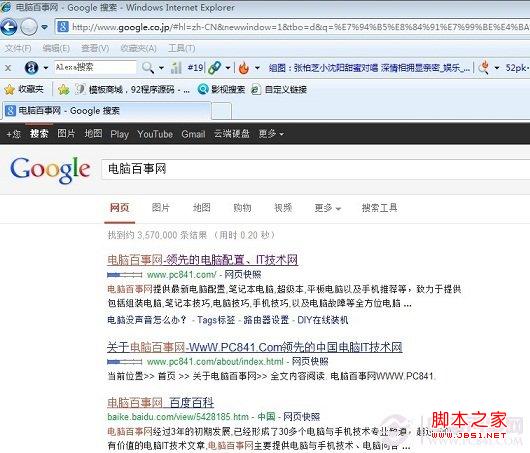This screenshot has height=453, width=530.
Task: Switch to the 购物 results tab
Action: (242, 208)
